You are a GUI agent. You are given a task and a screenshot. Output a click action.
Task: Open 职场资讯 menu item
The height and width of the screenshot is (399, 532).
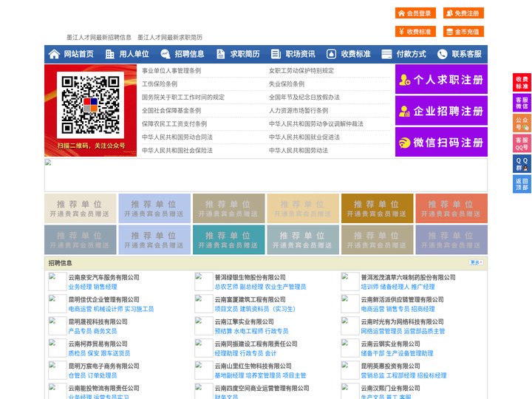point(300,54)
